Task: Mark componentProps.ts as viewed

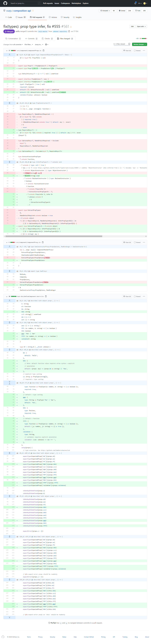Action: [135, 51]
